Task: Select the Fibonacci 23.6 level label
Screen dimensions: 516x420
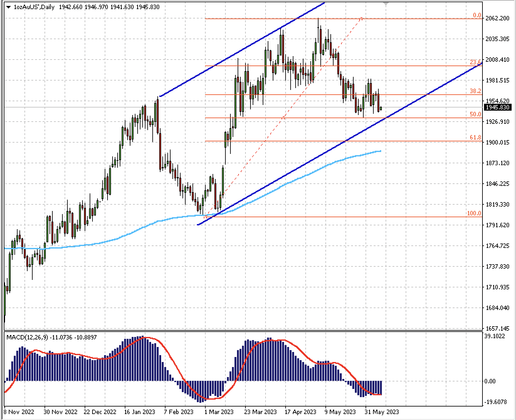Action: tap(475, 62)
